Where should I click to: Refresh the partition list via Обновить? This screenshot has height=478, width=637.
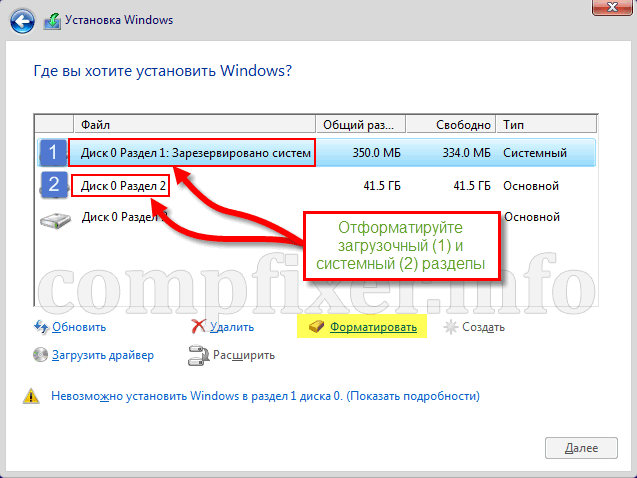(79, 327)
